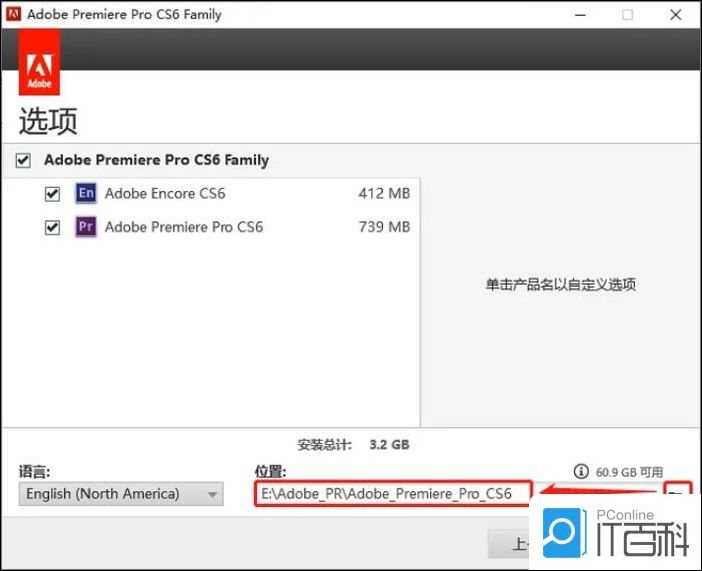Click the 3.2 GB install total
702x571 pixels.
tap(389, 445)
